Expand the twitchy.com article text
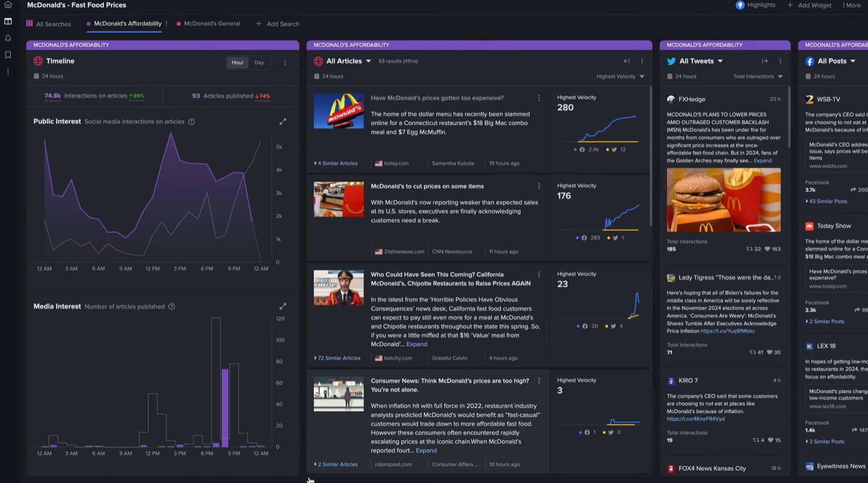868x483 pixels. tap(416, 344)
